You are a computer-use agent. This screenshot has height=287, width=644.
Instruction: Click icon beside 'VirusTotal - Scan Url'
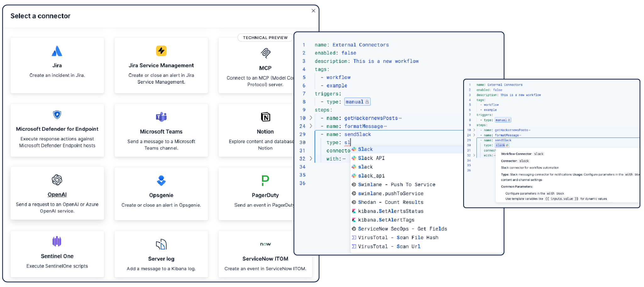click(354, 246)
